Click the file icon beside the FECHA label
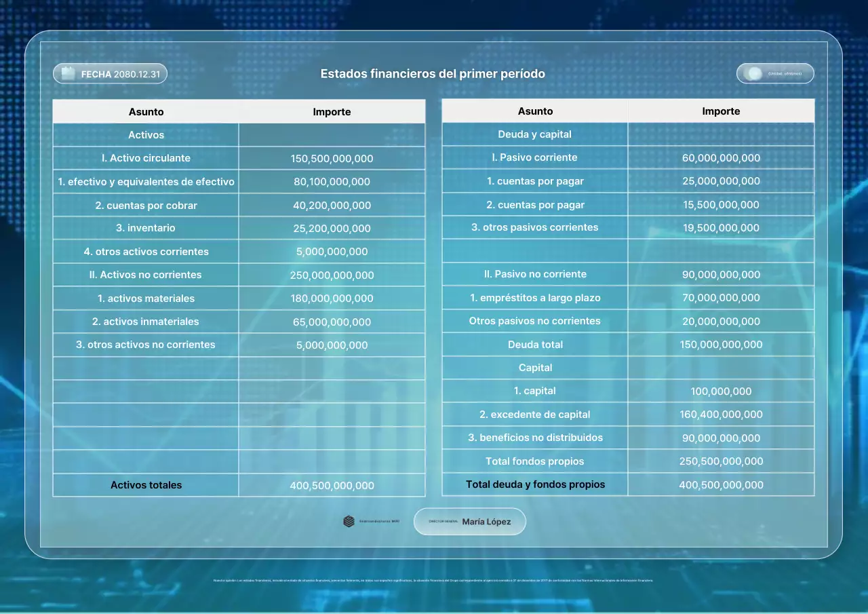Image resolution: width=868 pixels, height=614 pixels. [68, 73]
